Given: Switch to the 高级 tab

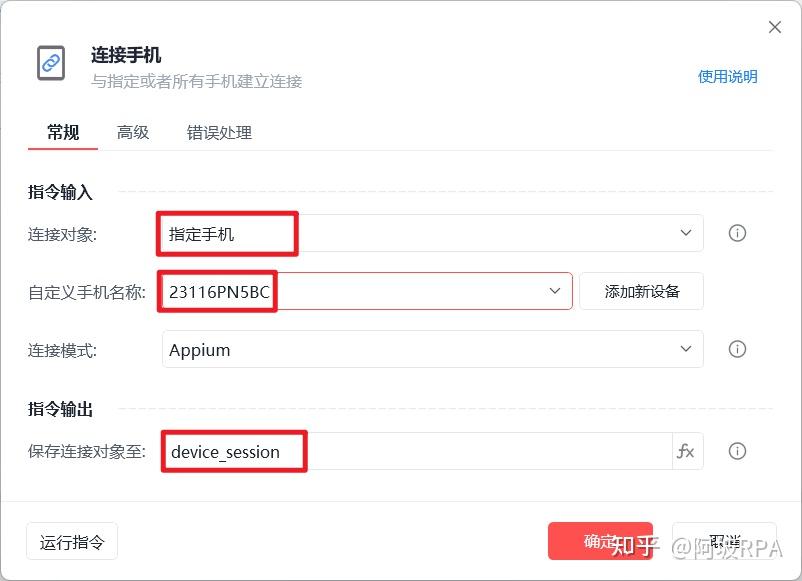Looking at the screenshot, I should pyautogui.click(x=133, y=131).
